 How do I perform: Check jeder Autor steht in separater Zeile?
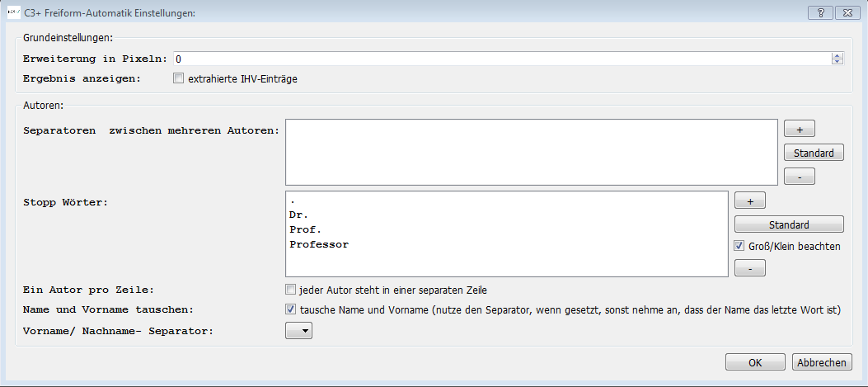290,290
